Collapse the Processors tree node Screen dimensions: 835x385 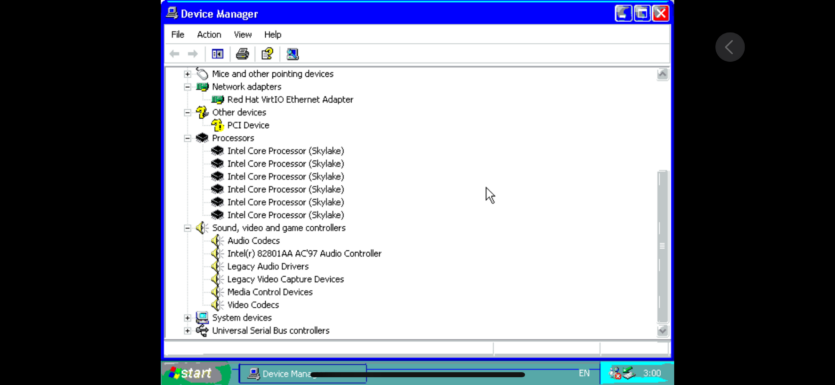[187, 138]
